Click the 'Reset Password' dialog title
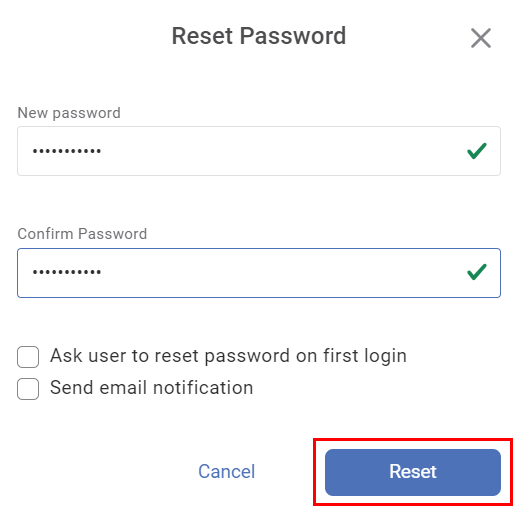The image size is (517, 513). [x=259, y=36]
